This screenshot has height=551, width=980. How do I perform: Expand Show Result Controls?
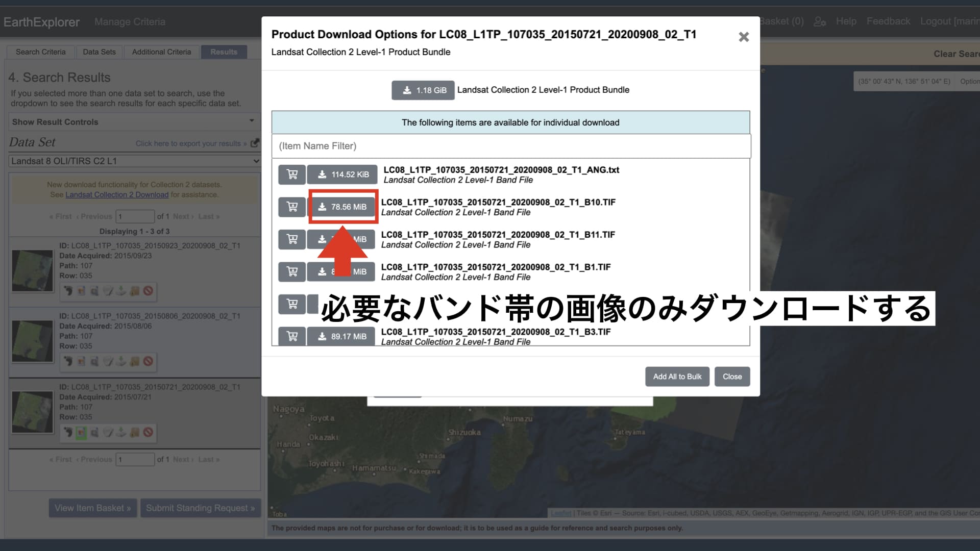point(133,122)
